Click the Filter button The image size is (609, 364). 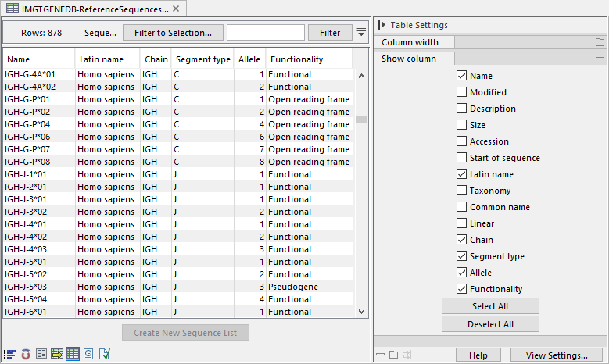coord(330,33)
